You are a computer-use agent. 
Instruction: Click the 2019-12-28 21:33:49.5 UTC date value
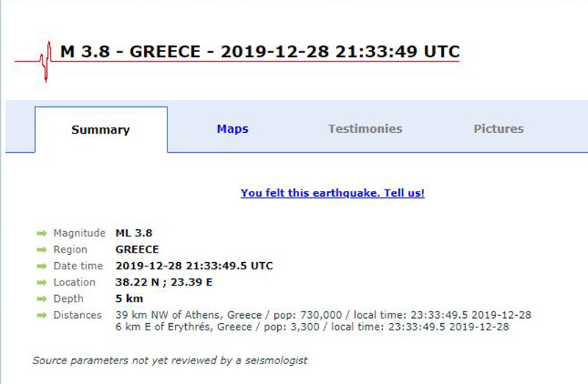point(194,266)
